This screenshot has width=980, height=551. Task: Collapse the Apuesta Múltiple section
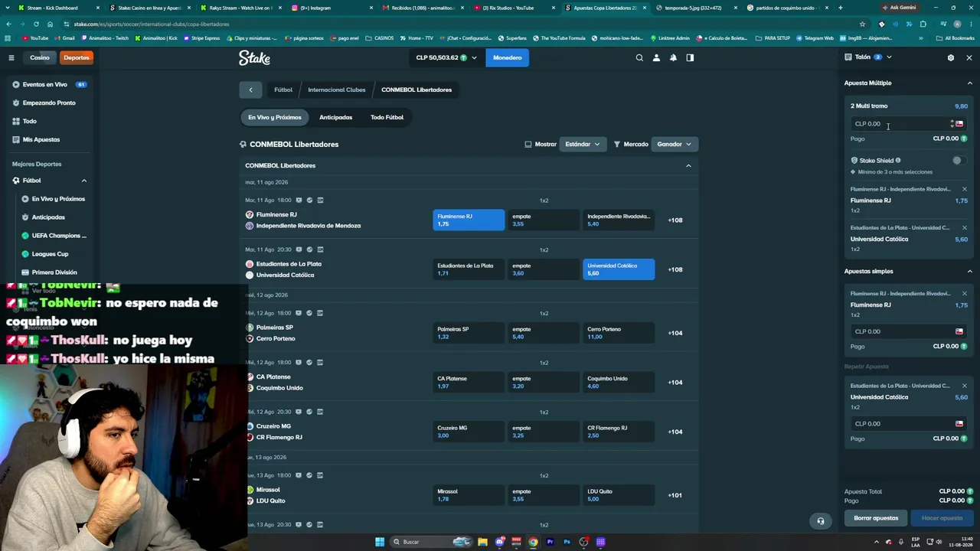tap(969, 83)
